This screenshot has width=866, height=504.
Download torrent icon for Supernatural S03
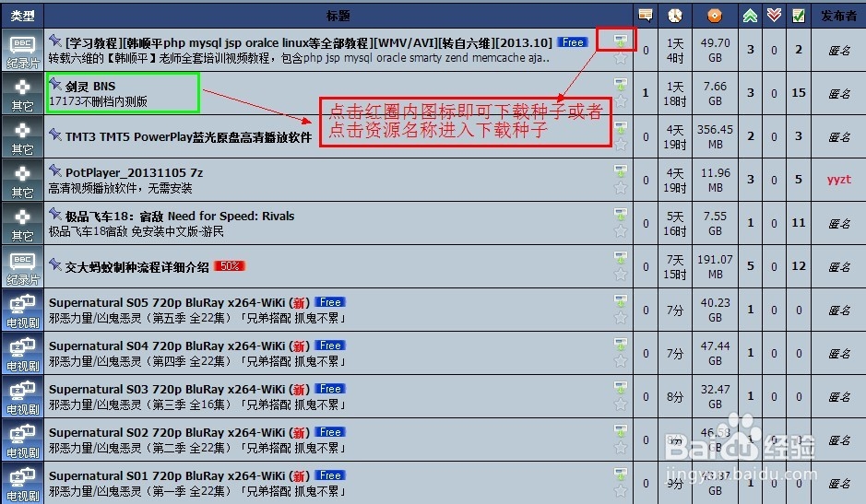(x=621, y=388)
